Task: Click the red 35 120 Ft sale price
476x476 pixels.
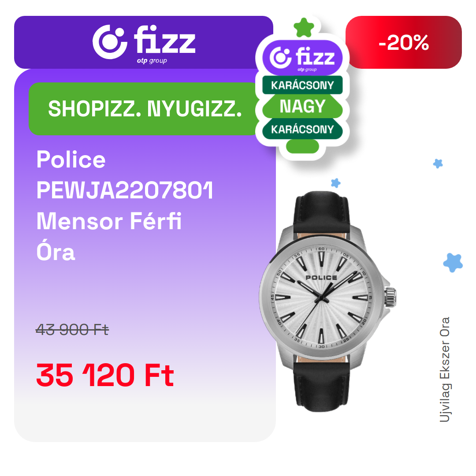Action: (x=105, y=376)
